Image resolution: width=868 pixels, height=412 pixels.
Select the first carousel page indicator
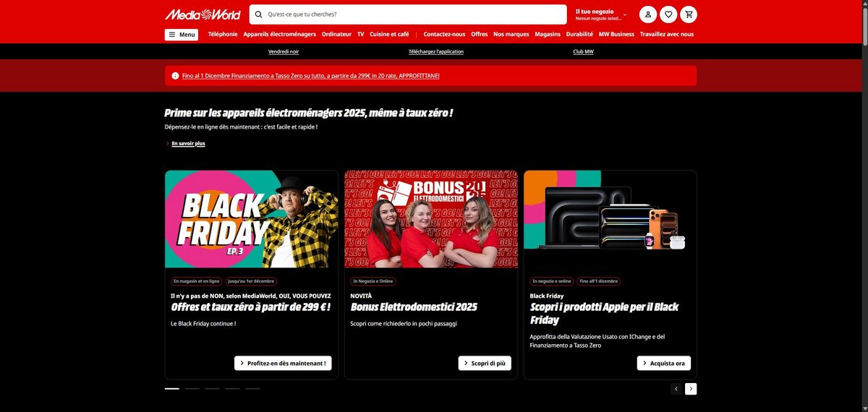coord(171,388)
